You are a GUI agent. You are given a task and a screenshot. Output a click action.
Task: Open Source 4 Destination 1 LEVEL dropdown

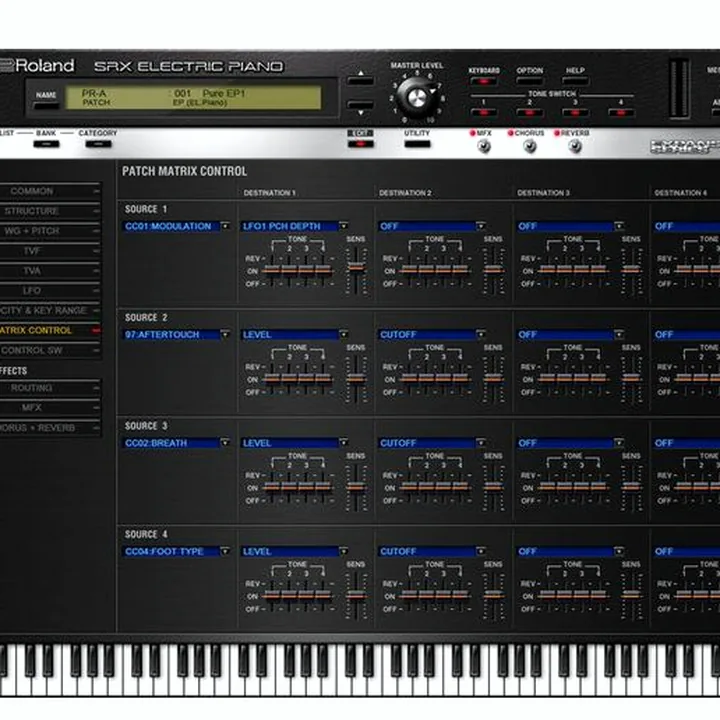[x=295, y=551]
